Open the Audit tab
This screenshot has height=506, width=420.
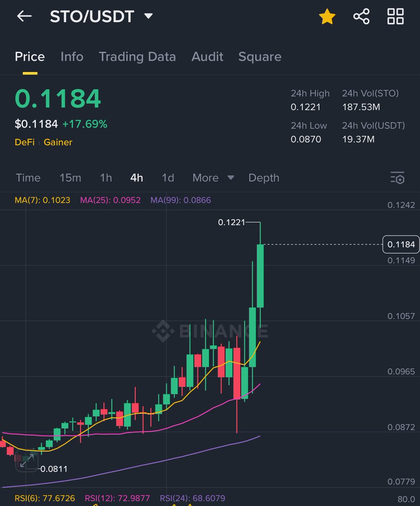tap(207, 57)
